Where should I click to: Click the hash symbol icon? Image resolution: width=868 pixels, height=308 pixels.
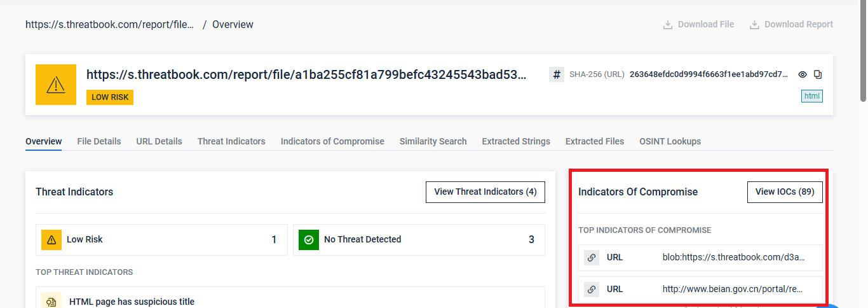(x=557, y=74)
